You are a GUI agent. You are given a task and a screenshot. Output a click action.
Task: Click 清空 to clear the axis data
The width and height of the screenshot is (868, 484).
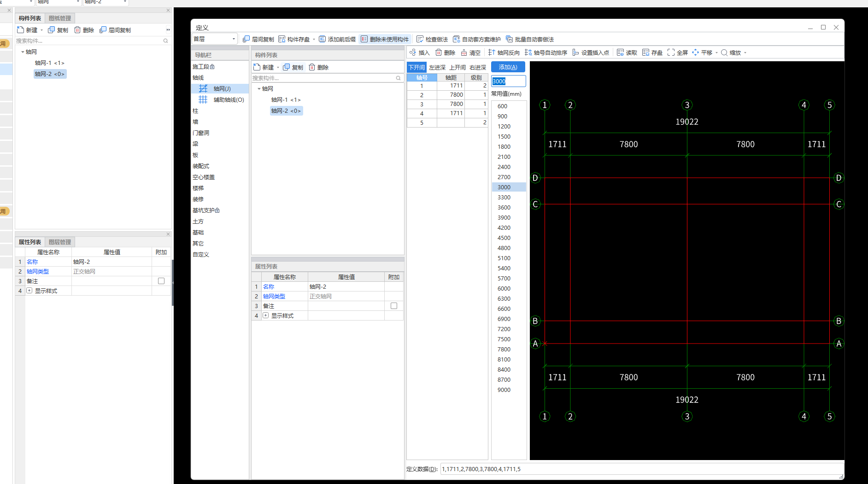click(x=470, y=52)
